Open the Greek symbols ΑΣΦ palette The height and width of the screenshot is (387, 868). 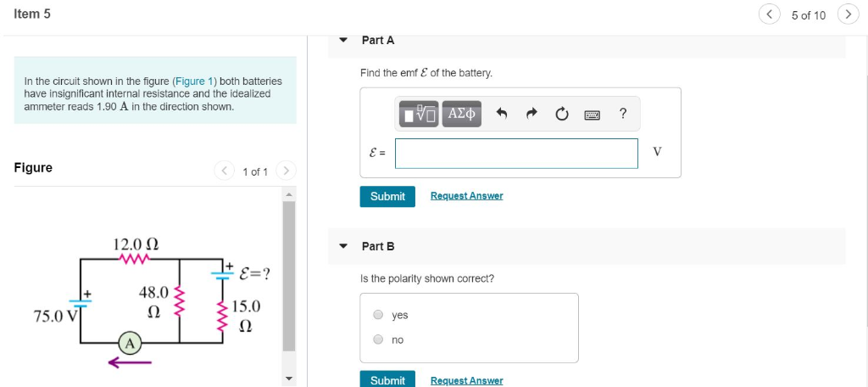tap(462, 114)
